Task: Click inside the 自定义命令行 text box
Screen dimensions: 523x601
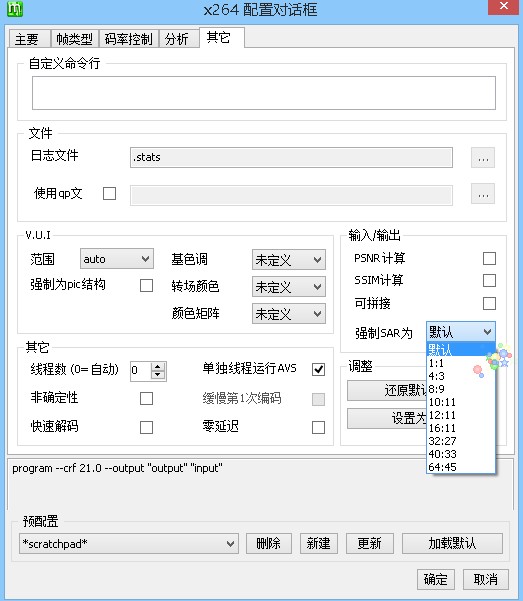Action: [264, 93]
